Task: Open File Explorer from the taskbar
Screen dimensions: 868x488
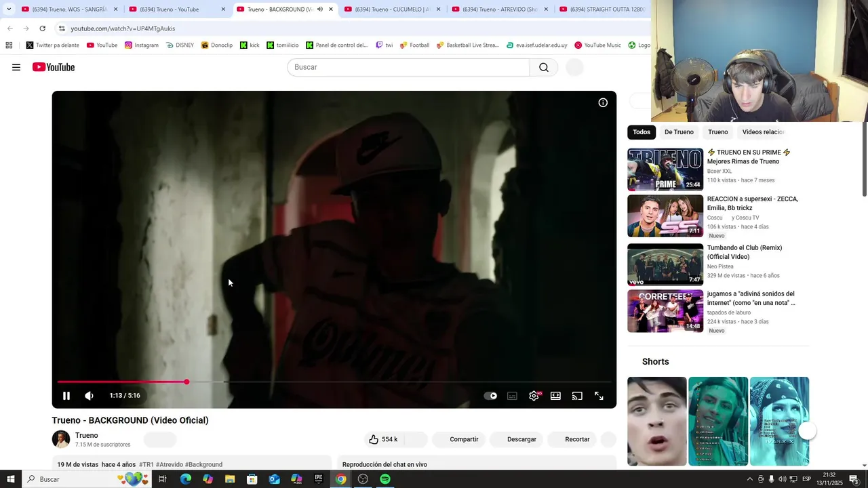Action: [x=230, y=479]
